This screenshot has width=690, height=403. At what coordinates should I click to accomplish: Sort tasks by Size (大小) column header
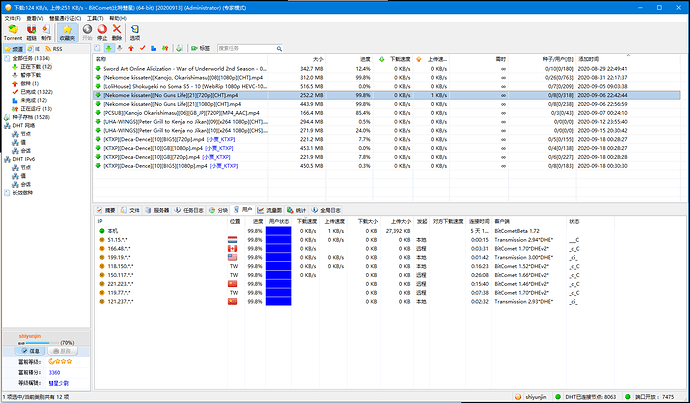tap(297, 59)
